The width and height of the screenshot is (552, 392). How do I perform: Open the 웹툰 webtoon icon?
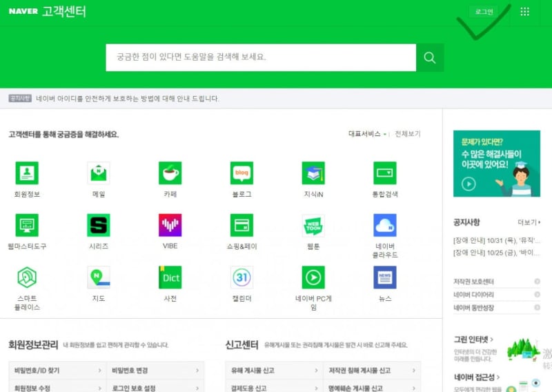313,225
